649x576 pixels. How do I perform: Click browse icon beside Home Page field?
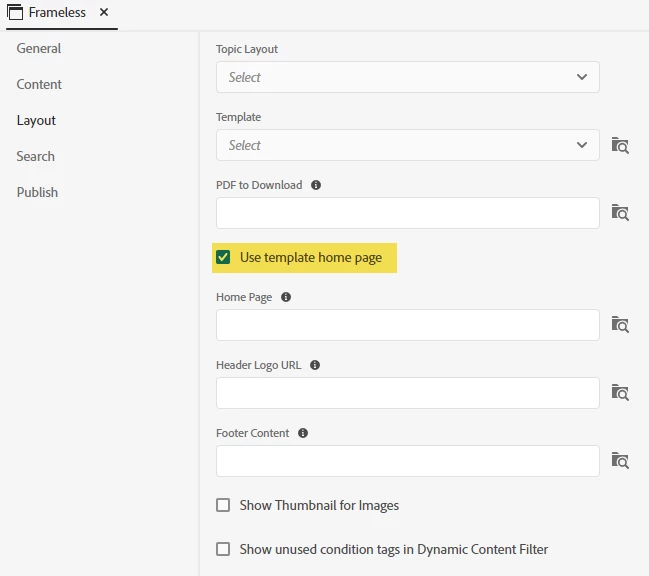coord(620,325)
